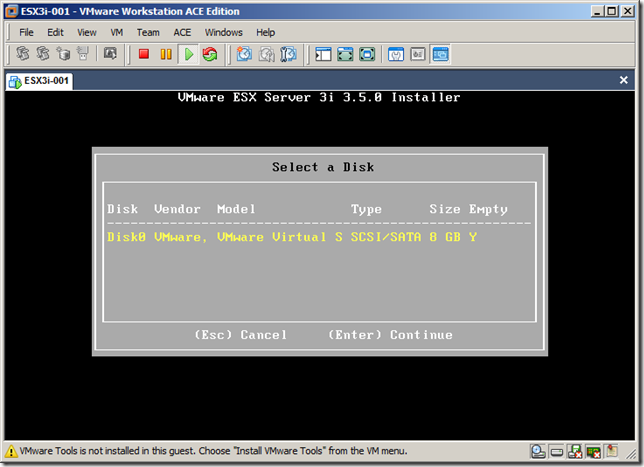Reset the virtual machine from toolbar

click(x=210, y=54)
